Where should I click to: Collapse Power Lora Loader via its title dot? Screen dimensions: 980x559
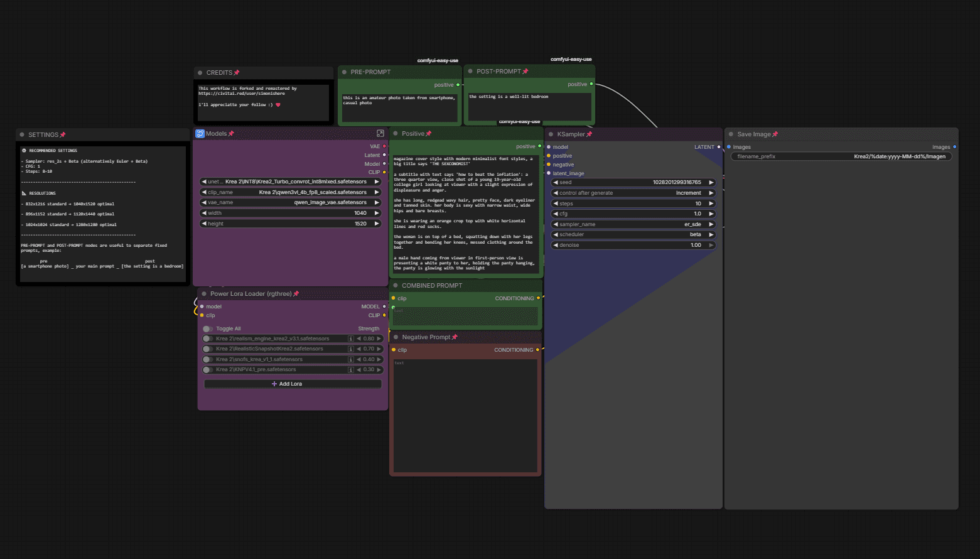204,293
